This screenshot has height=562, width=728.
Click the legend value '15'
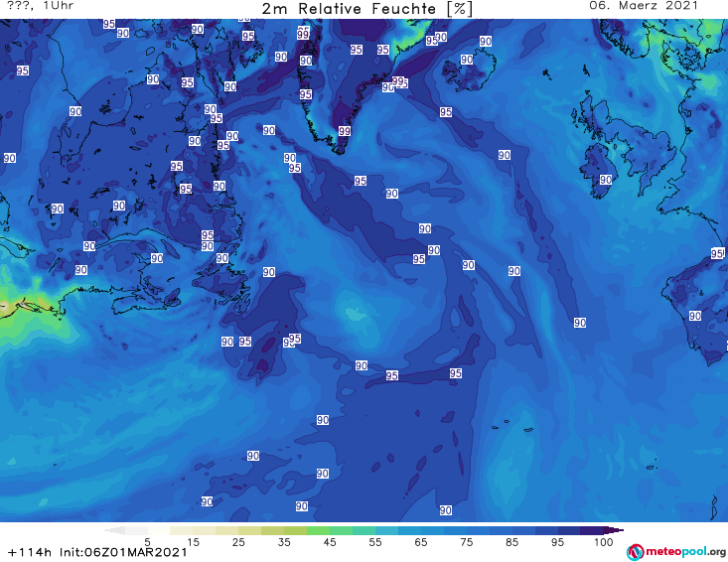193,542
